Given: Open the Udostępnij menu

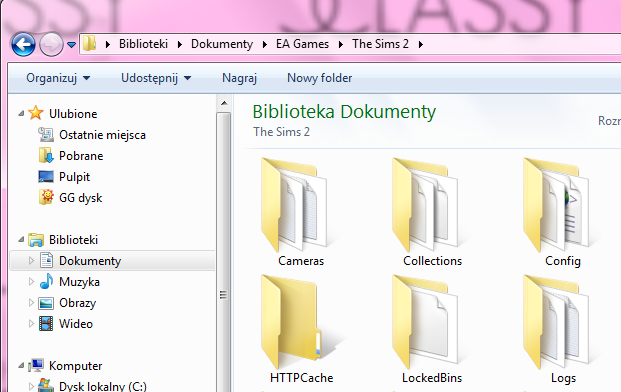Looking at the screenshot, I should [x=156, y=78].
